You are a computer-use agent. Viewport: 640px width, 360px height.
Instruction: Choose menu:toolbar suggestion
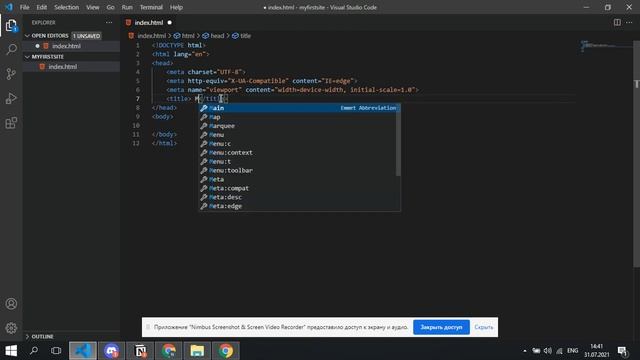(298, 171)
